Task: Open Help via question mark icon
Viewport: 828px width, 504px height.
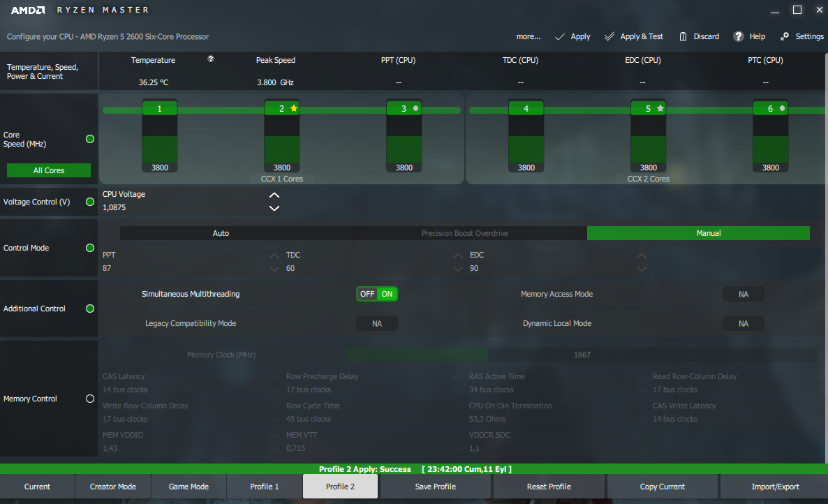Action: [x=738, y=36]
